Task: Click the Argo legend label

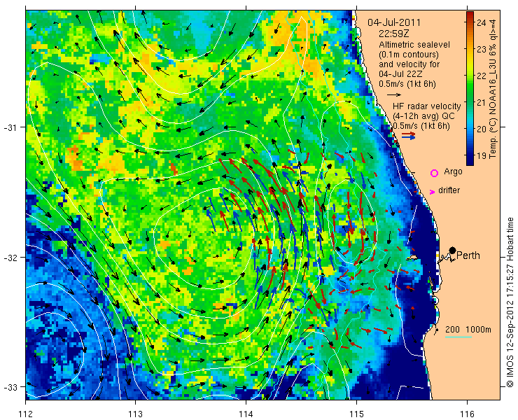Action: tap(453, 171)
